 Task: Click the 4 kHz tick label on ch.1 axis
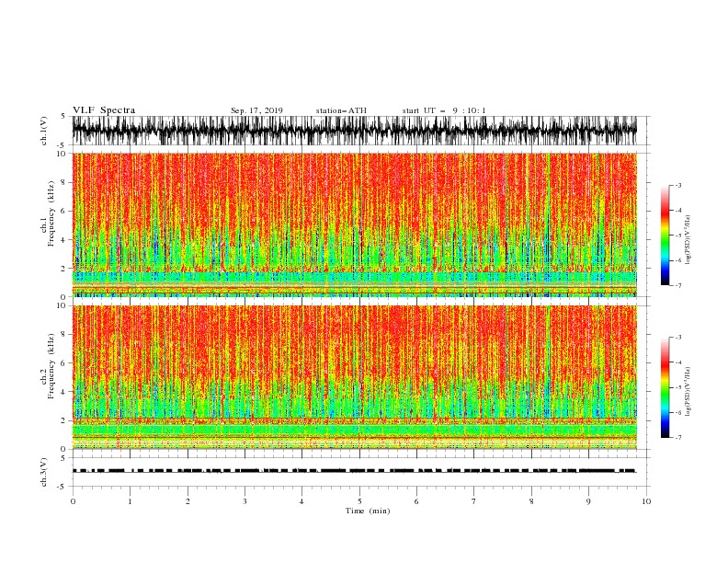point(63,240)
